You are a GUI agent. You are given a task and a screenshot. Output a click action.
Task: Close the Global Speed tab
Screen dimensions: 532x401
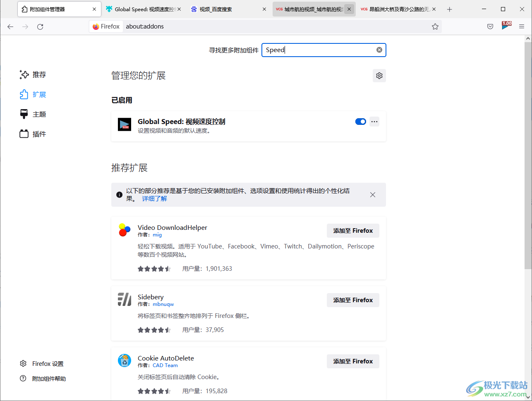click(x=179, y=9)
